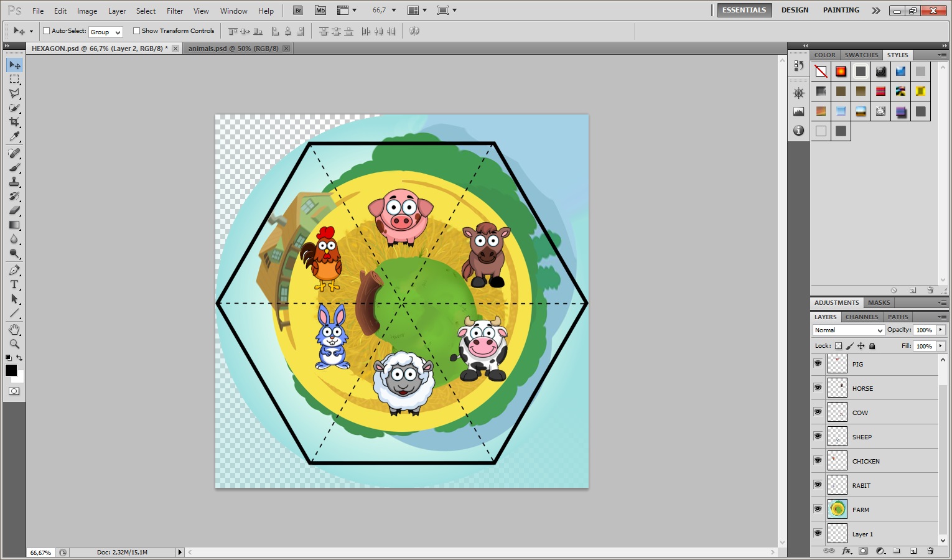Create a new layer from Layers panel
The height and width of the screenshot is (560, 952).
(x=913, y=551)
